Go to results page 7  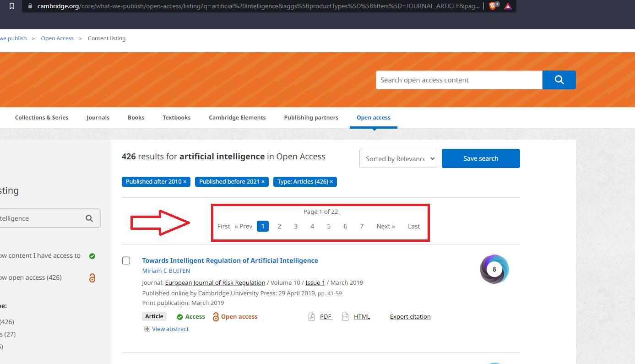[362, 226]
